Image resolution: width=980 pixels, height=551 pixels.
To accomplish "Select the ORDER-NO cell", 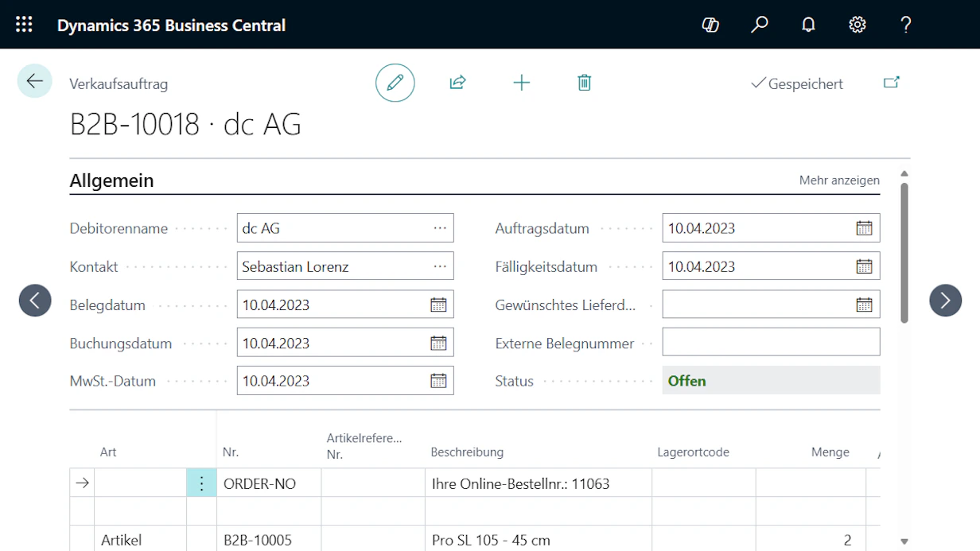I will point(269,483).
